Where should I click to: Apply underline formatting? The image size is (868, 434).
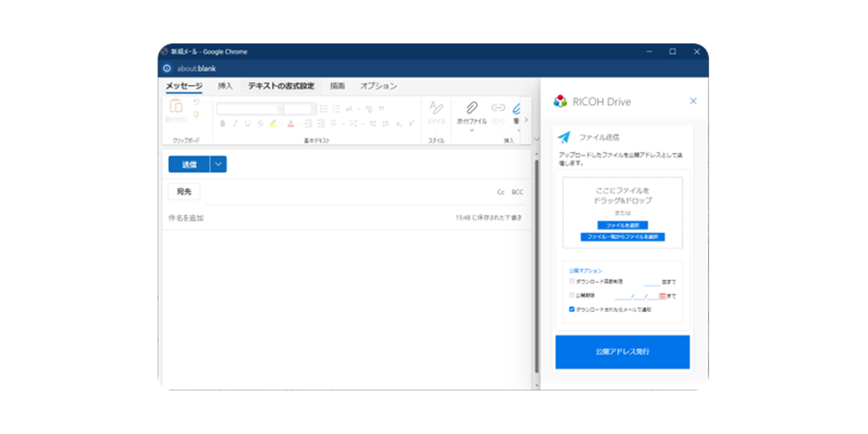[x=247, y=124]
